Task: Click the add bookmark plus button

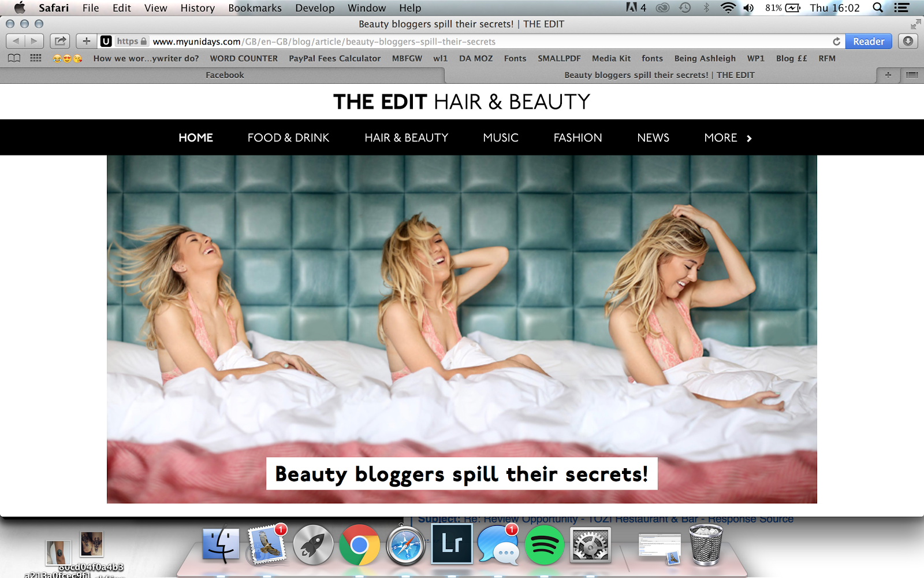Action: [86, 41]
